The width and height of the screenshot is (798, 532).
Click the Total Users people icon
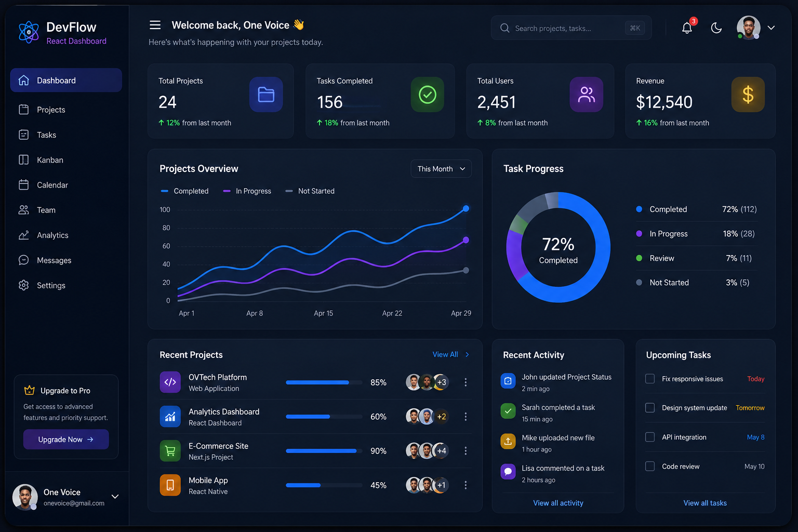coord(587,95)
